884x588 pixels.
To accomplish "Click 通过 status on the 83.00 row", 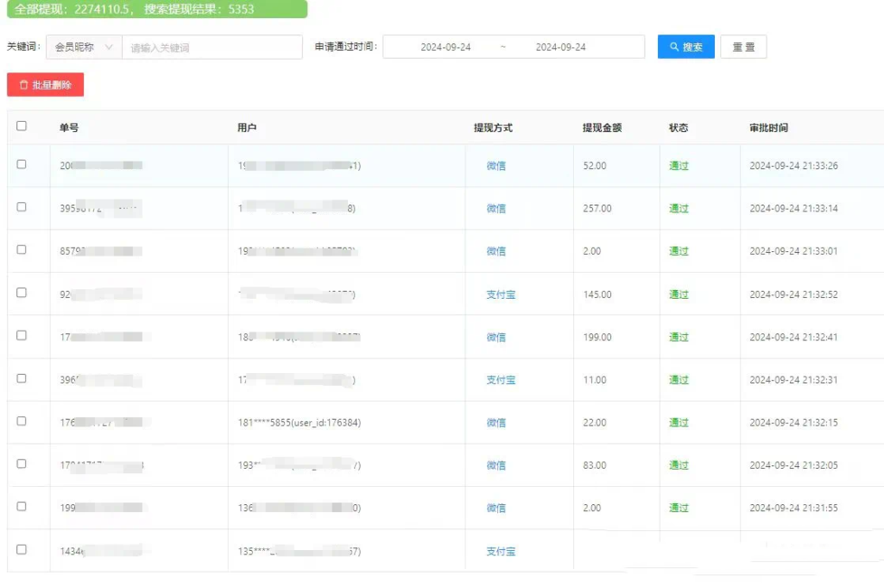I will (x=679, y=465).
